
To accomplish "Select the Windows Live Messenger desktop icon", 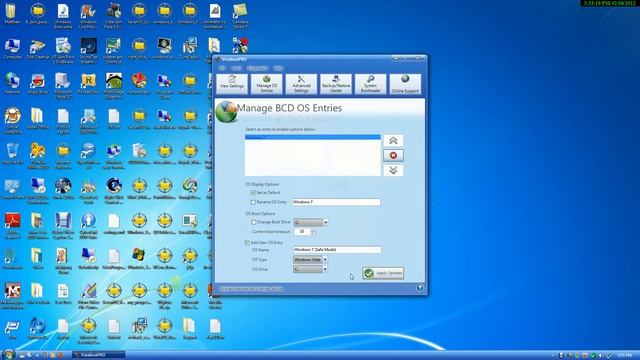I will (x=88, y=16).
